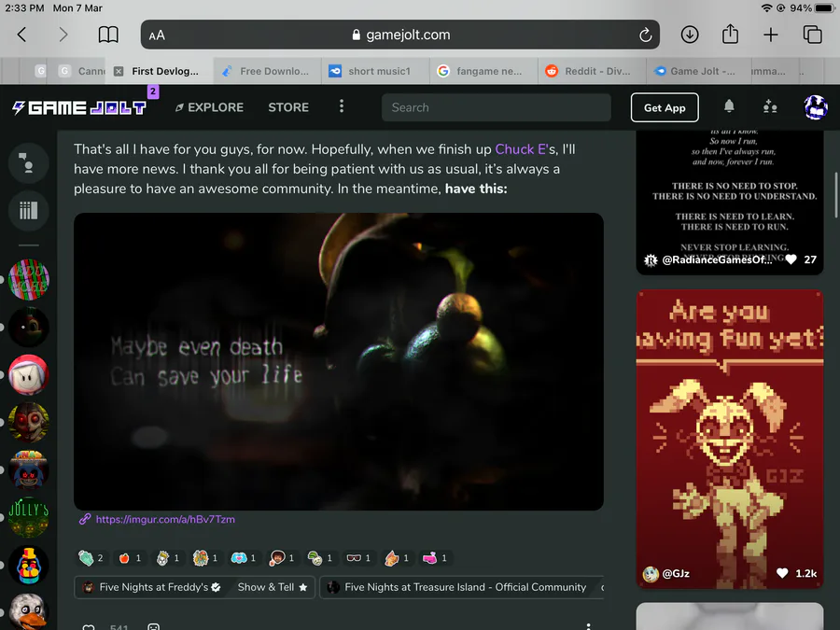
Task: Open the library playlists sidebar icon
Action: tap(28, 211)
